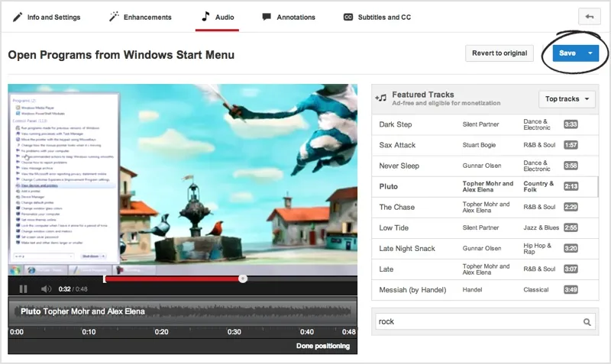Image resolution: width=611 pixels, height=364 pixels.
Task: Pick The Chase track
Action: tap(485, 207)
